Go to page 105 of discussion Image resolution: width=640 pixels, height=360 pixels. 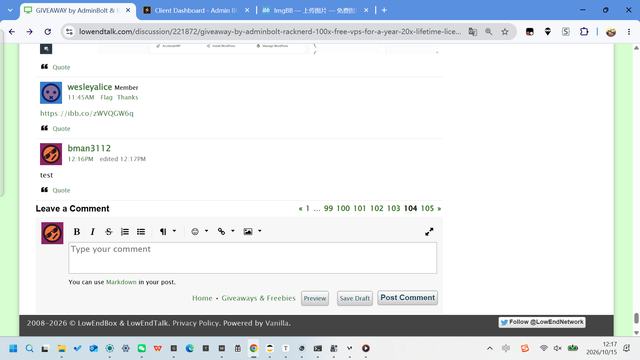click(x=427, y=208)
